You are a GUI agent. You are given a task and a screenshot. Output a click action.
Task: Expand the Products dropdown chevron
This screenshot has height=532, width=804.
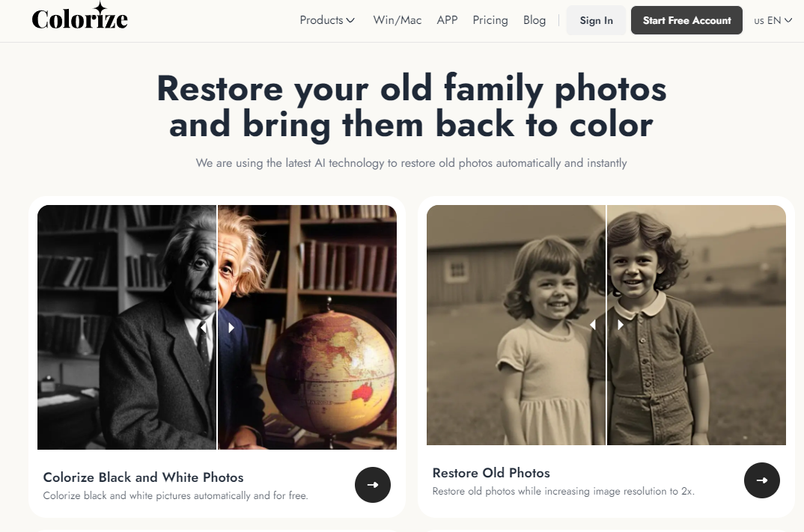tap(350, 20)
